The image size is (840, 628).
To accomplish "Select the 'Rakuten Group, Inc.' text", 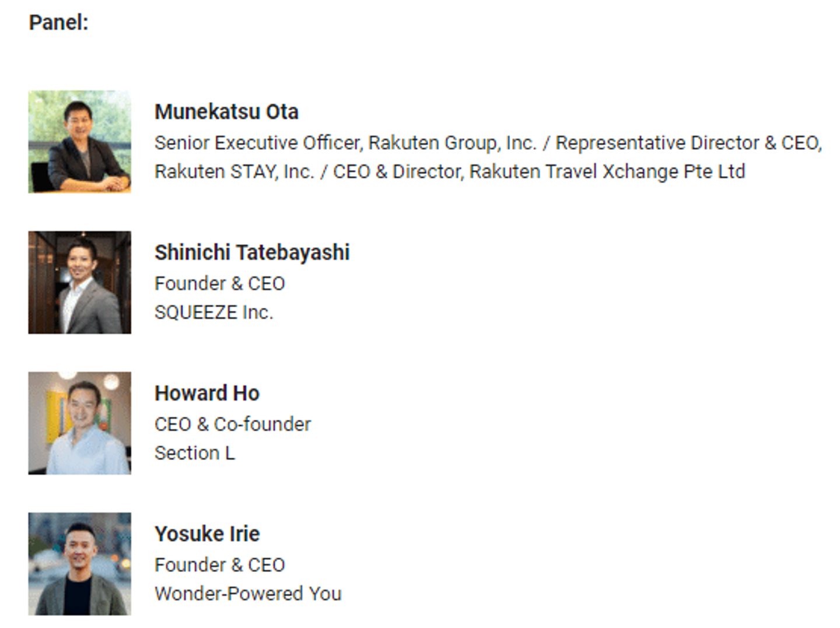I will click(x=452, y=143).
